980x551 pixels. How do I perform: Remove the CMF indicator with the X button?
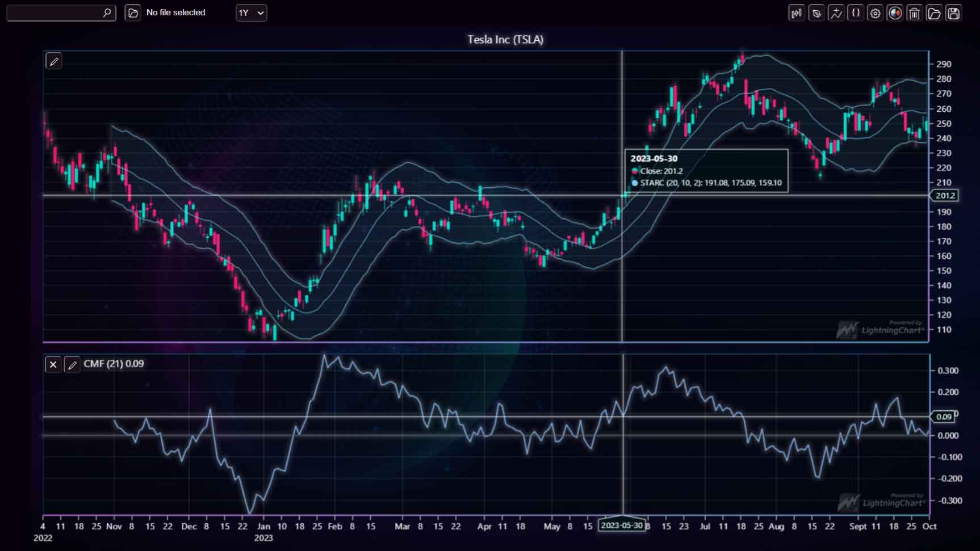[53, 365]
